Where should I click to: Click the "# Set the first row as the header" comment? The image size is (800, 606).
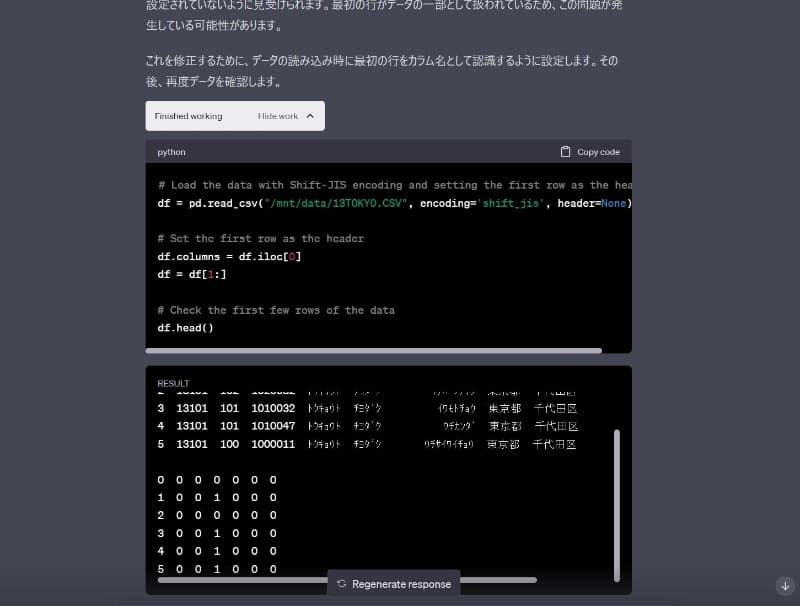[x=261, y=238]
